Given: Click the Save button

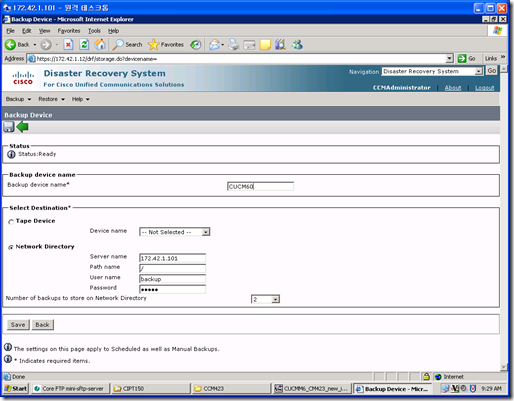Looking at the screenshot, I should tap(18, 325).
